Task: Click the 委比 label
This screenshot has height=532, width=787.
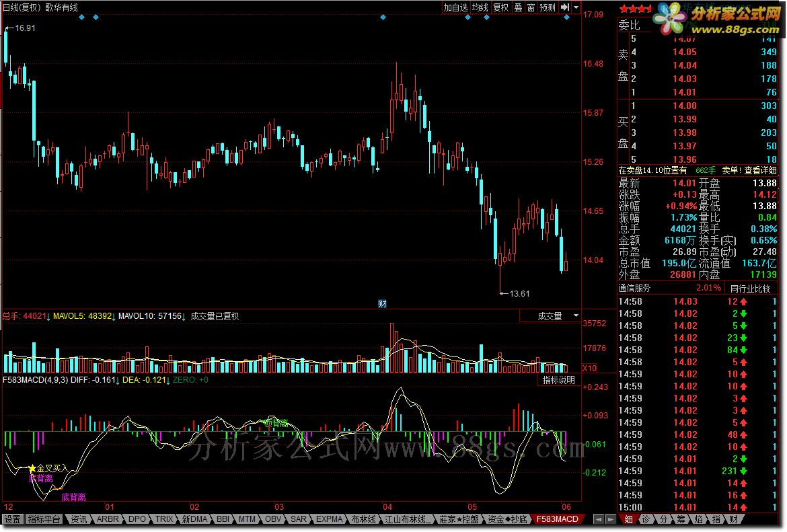Action: click(x=629, y=25)
